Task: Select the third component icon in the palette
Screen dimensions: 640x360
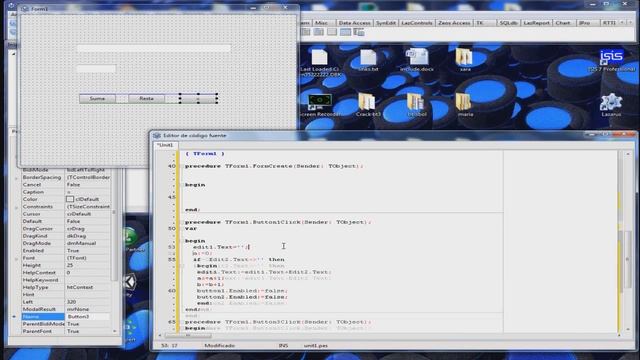Action: pos(332,32)
